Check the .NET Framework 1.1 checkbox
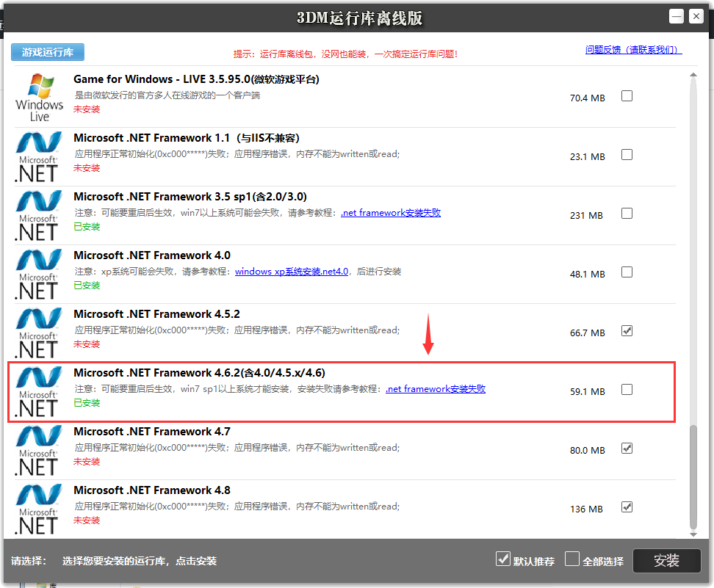This screenshot has width=714, height=588. tap(627, 155)
